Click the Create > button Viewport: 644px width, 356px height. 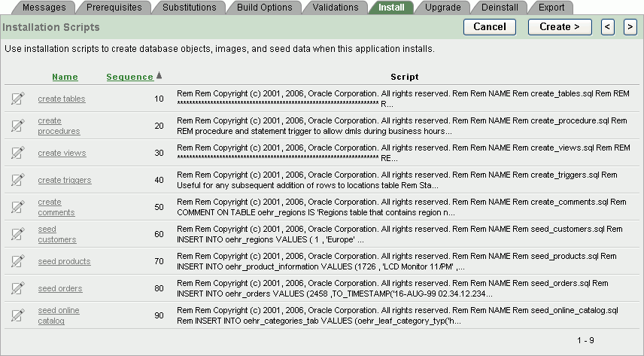(560, 27)
